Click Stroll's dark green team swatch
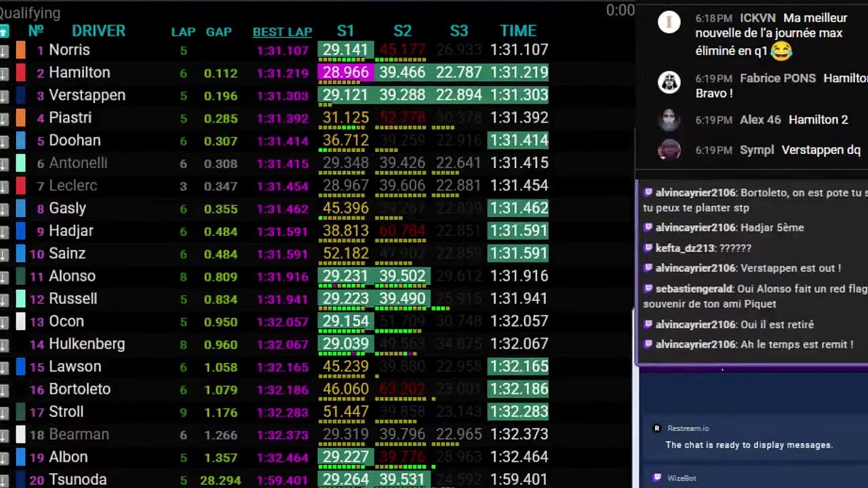Screen dimensions: 868x488 tap(21, 412)
